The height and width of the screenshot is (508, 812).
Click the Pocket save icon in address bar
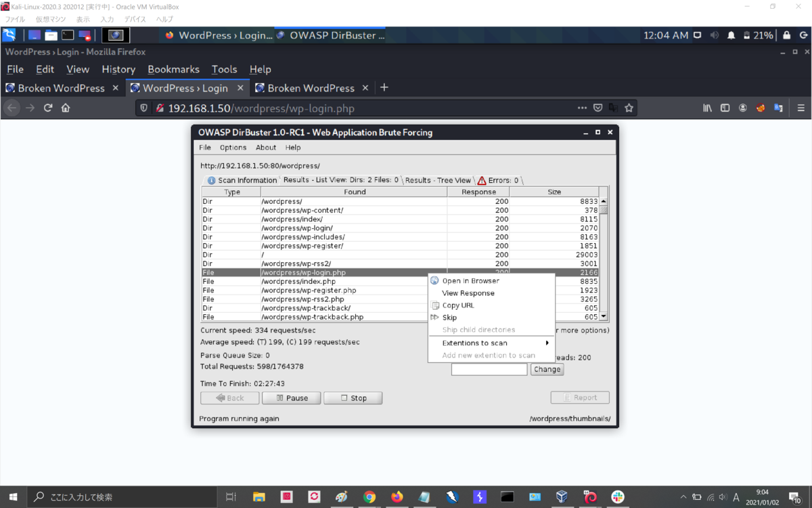(x=598, y=108)
